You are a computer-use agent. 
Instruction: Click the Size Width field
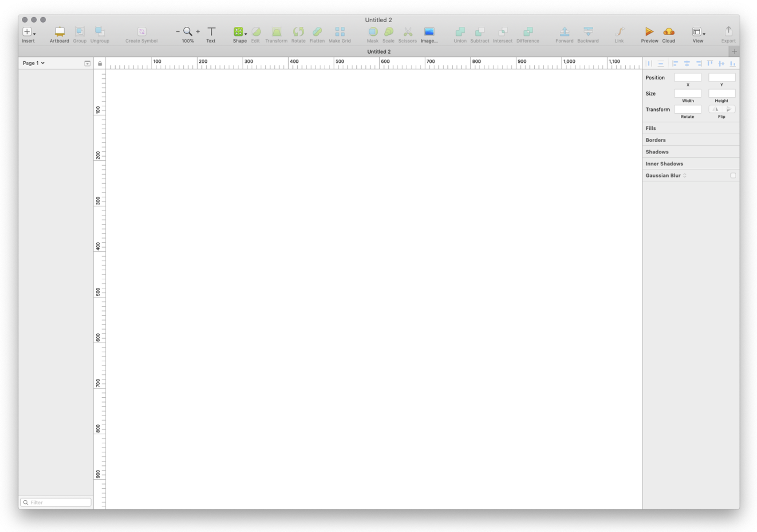[688, 93]
